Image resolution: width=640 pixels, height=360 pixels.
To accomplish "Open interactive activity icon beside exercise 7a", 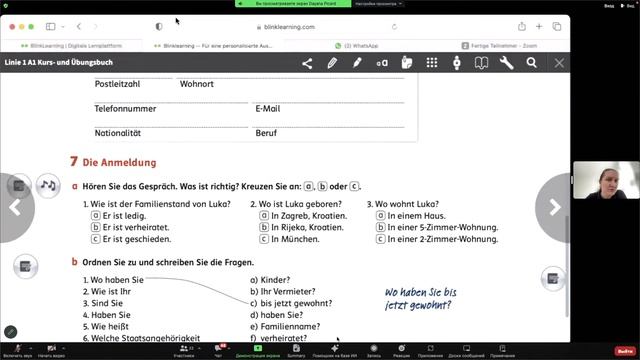I will (x=19, y=186).
